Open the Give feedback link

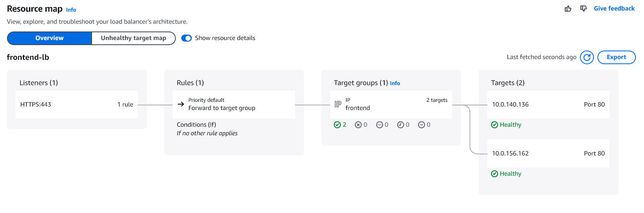(x=614, y=9)
